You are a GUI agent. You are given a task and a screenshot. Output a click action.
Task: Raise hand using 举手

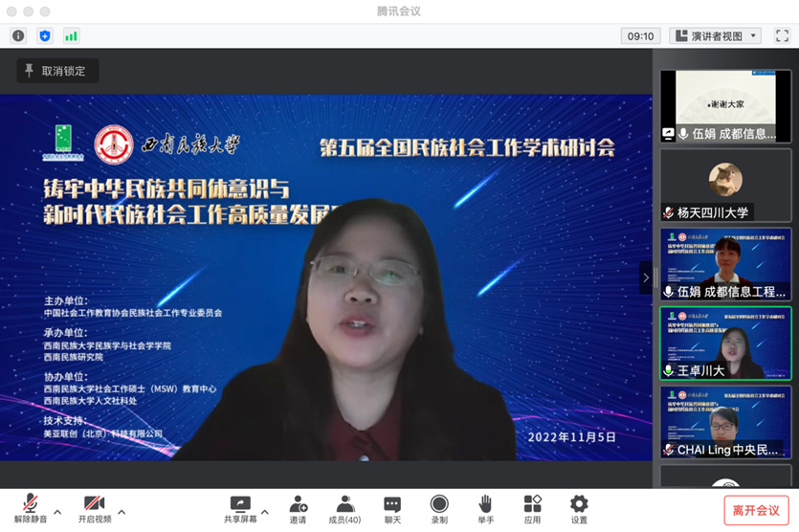pos(485,509)
